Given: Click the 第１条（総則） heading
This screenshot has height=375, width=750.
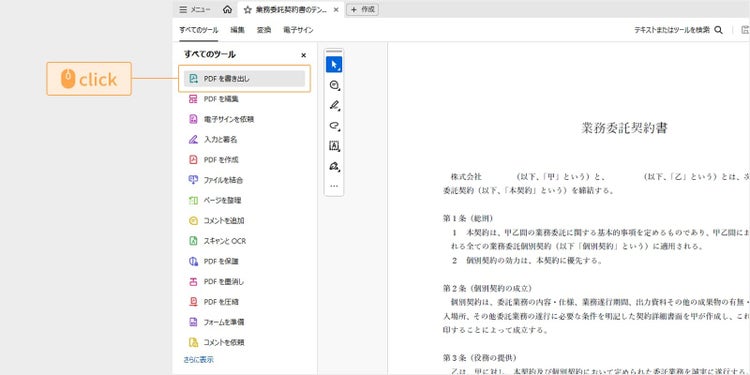Looking at the screenshot, I should tap(468, 219).
